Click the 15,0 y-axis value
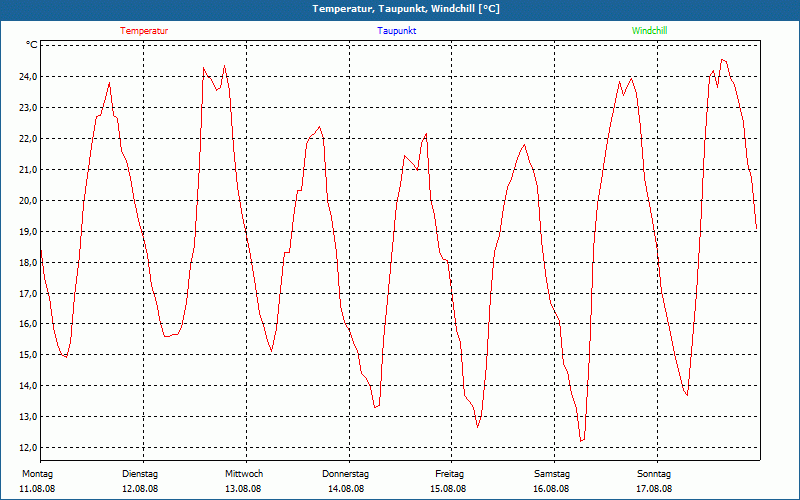 point(29,355)
